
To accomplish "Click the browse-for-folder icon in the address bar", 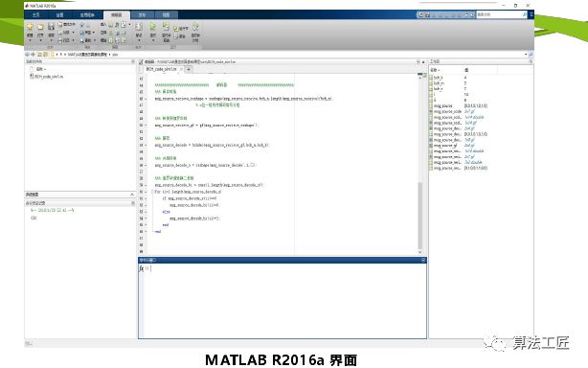I will coord(45,55).
